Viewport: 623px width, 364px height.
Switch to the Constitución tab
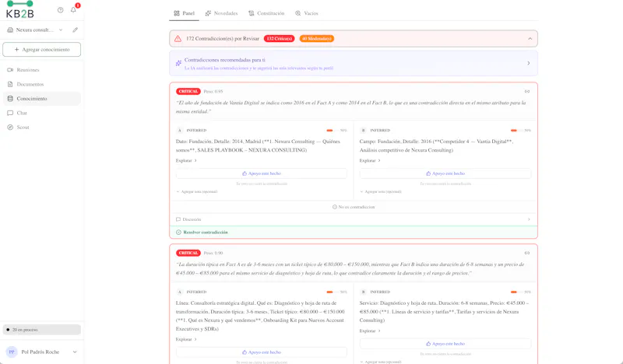click(266, 13)
